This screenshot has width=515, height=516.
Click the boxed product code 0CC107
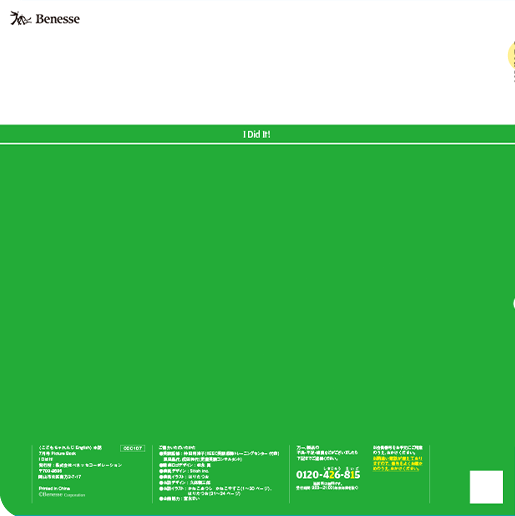pyautogui.click(x=133, y=448)
